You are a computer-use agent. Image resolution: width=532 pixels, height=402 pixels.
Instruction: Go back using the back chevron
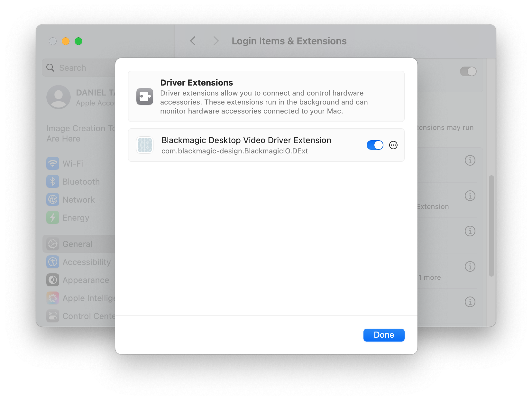tap(193, 41)
